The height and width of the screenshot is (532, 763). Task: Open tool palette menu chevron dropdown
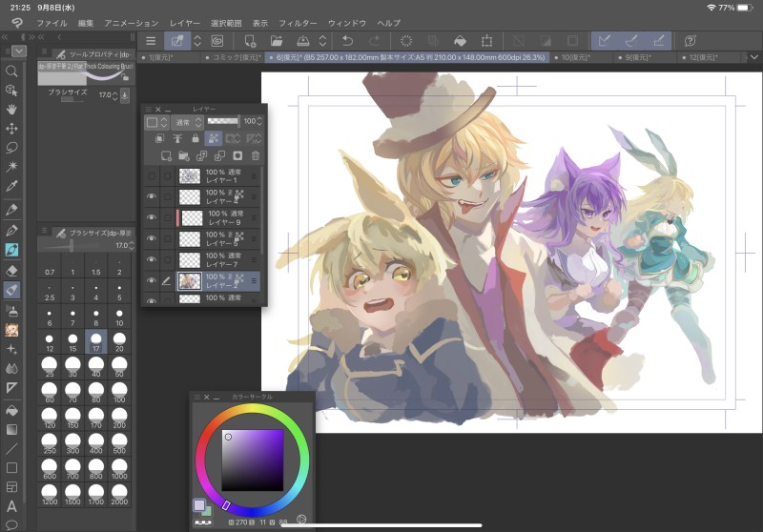pyautogui.click(x=19, y=51)
